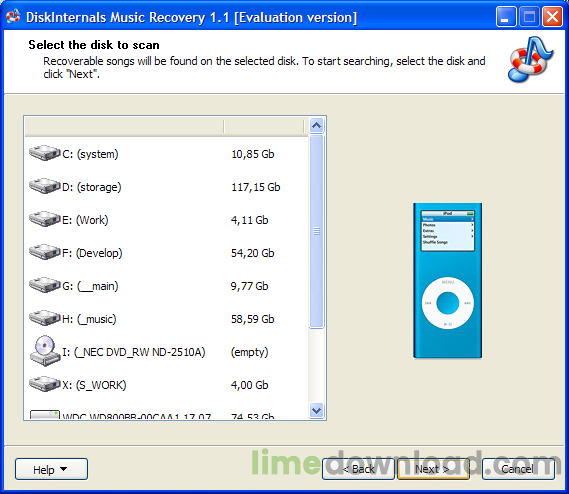This screenshot has width=569, height=494.
Task: Cancel the recovery wizard
Action: (518, 469)
